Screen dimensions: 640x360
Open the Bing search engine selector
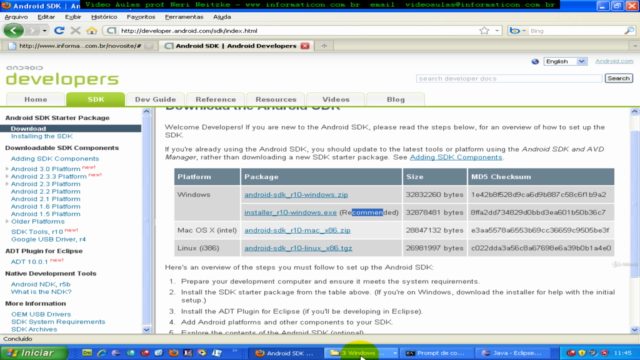point(517,31)
